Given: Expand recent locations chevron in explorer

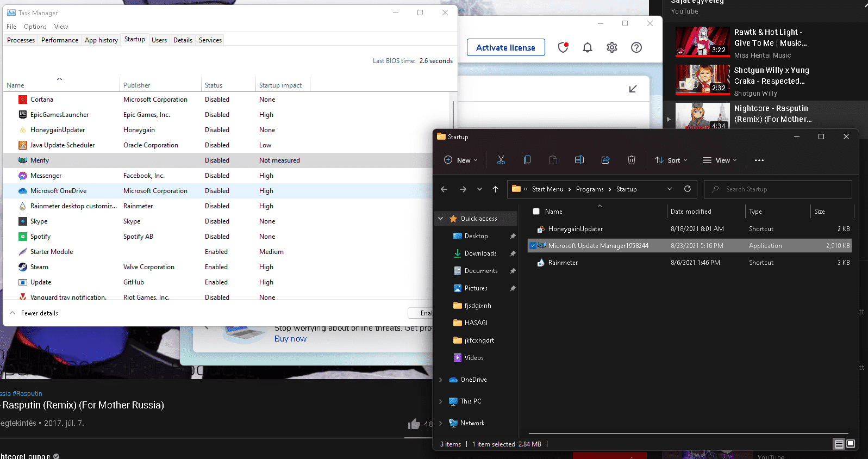Looking at the screenshot, I should 479,189.
